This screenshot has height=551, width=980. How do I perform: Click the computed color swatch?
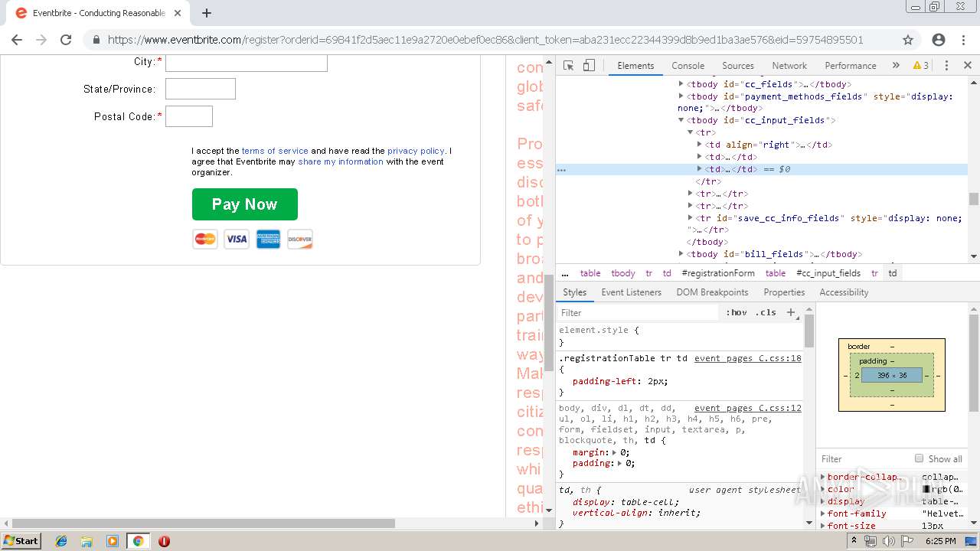coord(926,489)
